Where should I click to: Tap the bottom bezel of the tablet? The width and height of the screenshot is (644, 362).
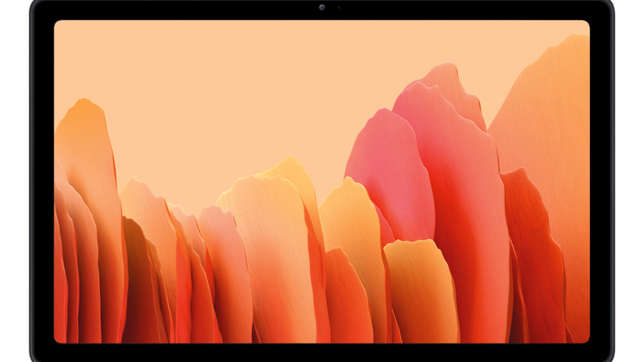click(322, 352)
